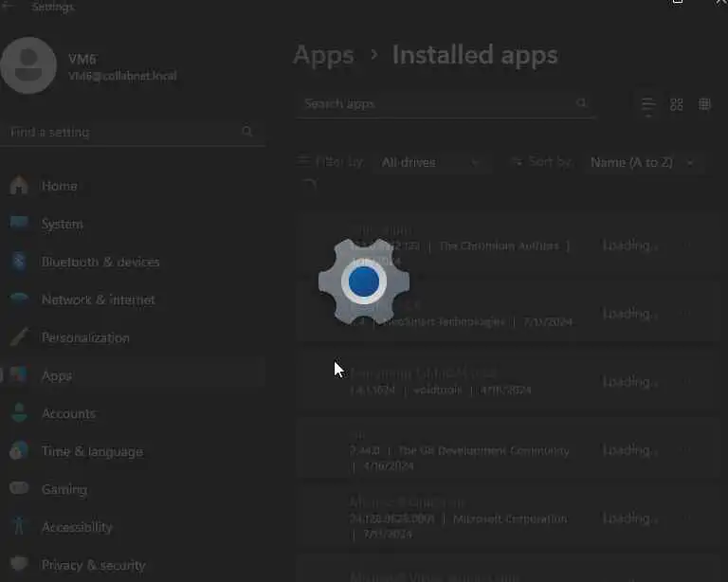The image size is (728, 582).
Task: Open System settings via its icon
Action: pyautogui.click(x=19, y=224)
